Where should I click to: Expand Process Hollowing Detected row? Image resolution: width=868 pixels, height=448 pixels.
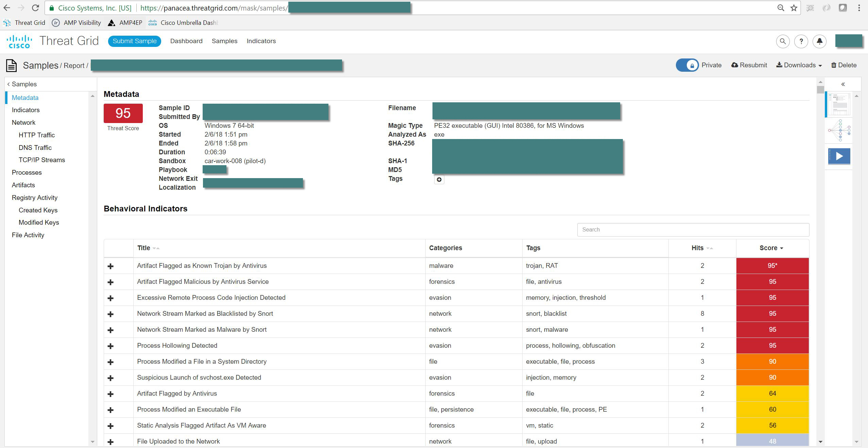pyautogui.click(x=110, y=346)
